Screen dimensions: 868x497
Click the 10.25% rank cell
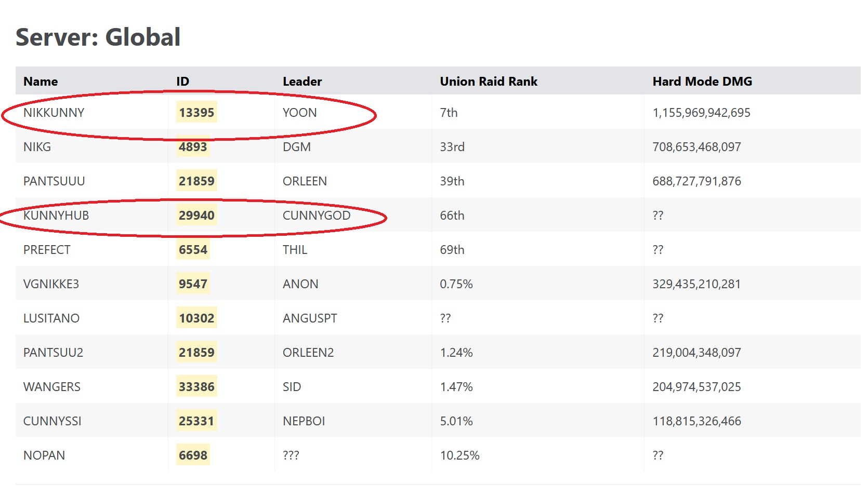coord(459,455)
